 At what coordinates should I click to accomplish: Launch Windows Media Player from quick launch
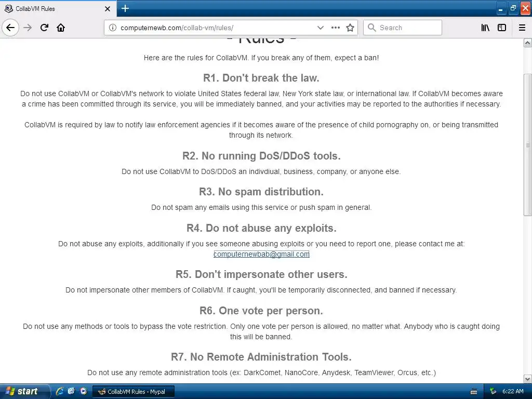[83, 391]
